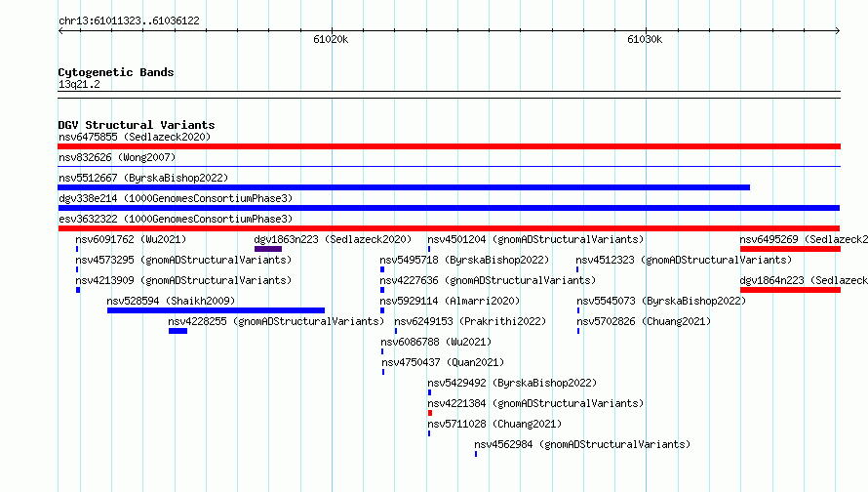Select the nsv4573295 (gnomADStructuralVariants) label

point(183,260)
